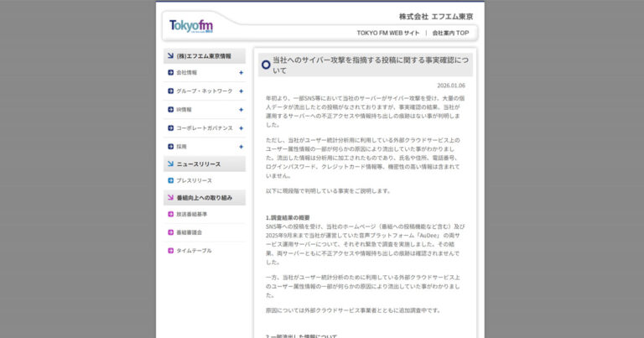Expand グループ・ネットワーク with the plus icon
The image size is (644, 338).
tap(241, 91)
